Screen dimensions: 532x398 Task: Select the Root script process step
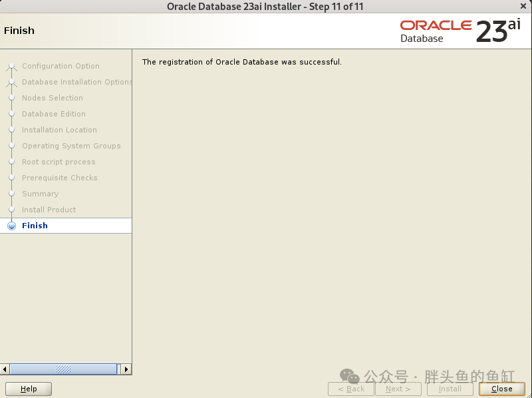59,162
